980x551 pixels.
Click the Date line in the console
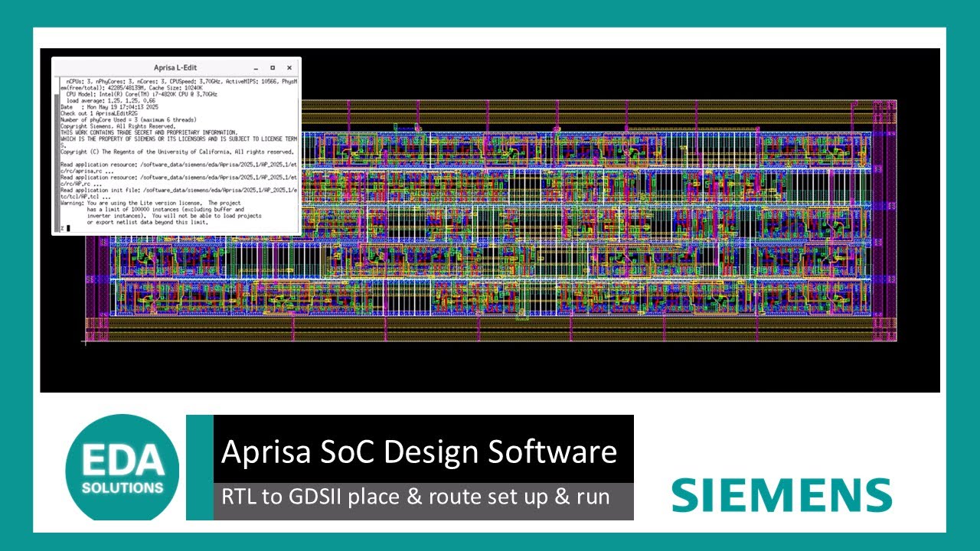[109, 107]
